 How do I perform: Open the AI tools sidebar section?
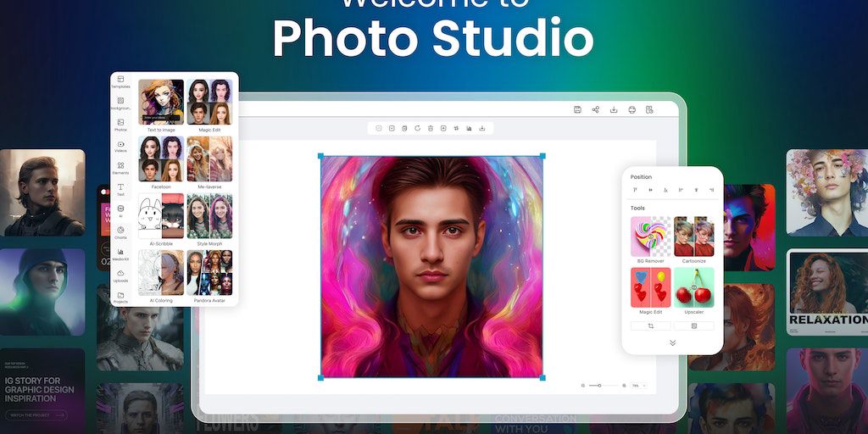[120, 211]
